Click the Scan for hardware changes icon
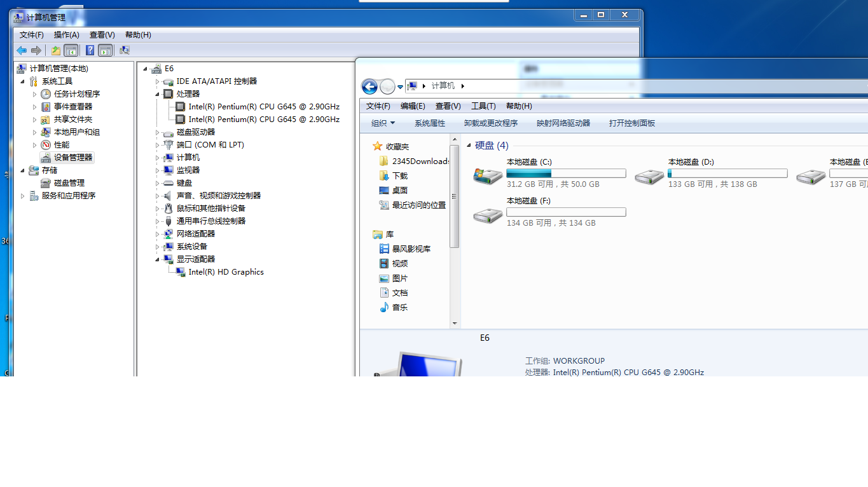This screenshot has width=868, height=487. pyautogui.click(x=125, y=50)
